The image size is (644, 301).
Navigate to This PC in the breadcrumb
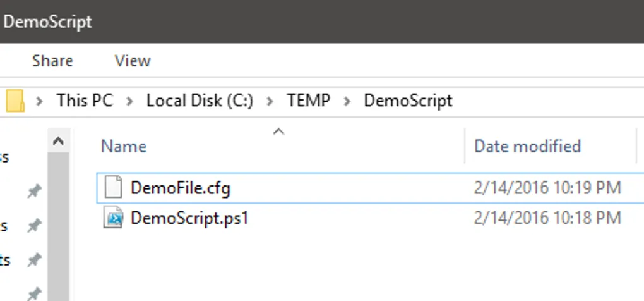(x=85, y=101)
